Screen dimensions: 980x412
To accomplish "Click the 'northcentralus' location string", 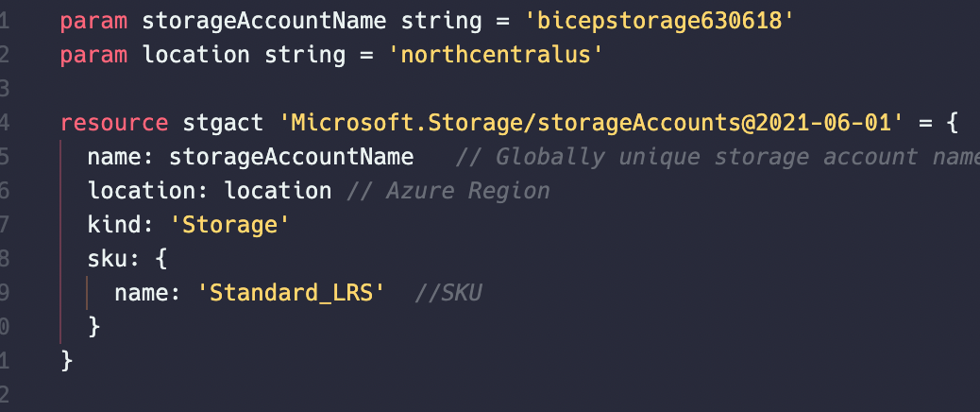I will pyautogui.click(x=496, y=55).
